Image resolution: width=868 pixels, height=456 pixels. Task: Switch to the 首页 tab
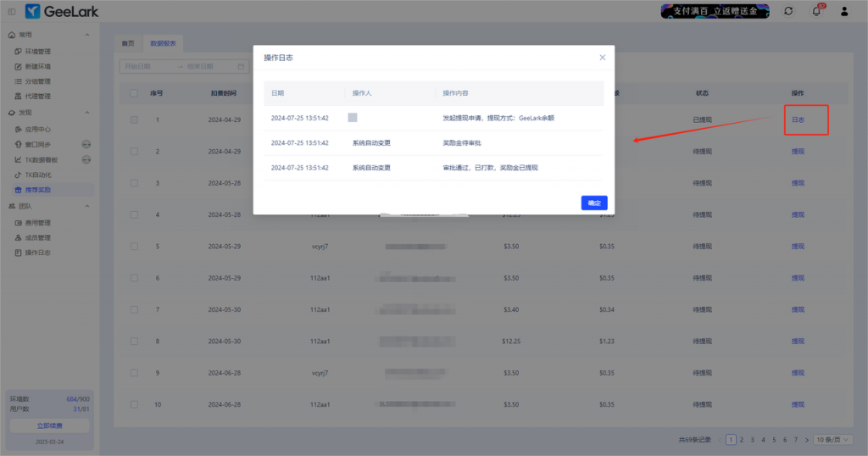(x=127, y=42)
